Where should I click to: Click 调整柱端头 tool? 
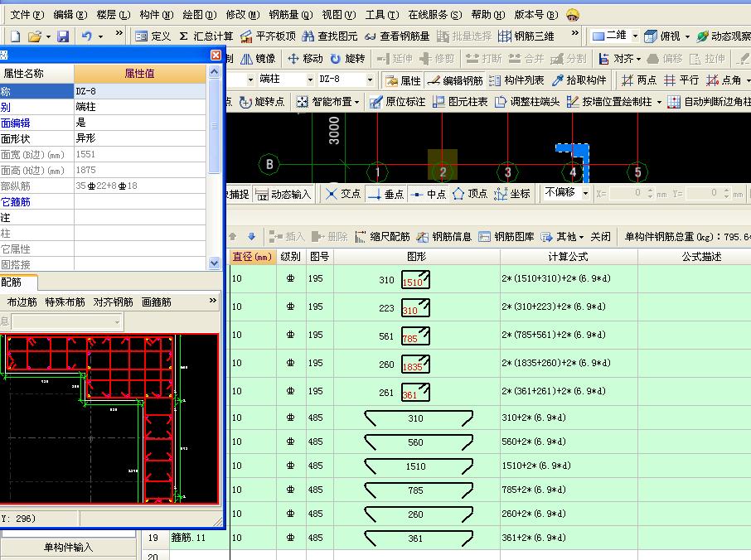(x=527, y=101)
